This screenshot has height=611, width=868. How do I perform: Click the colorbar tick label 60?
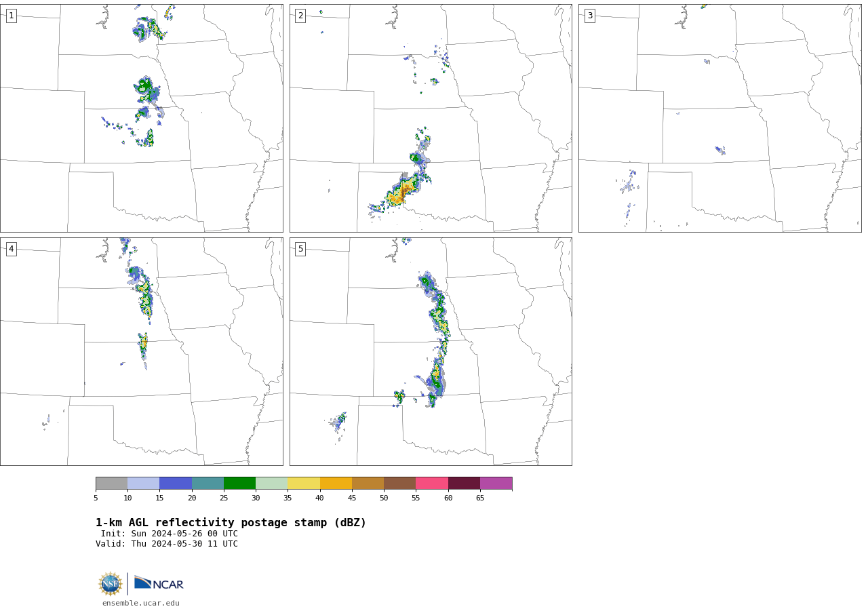pos(448,498)
